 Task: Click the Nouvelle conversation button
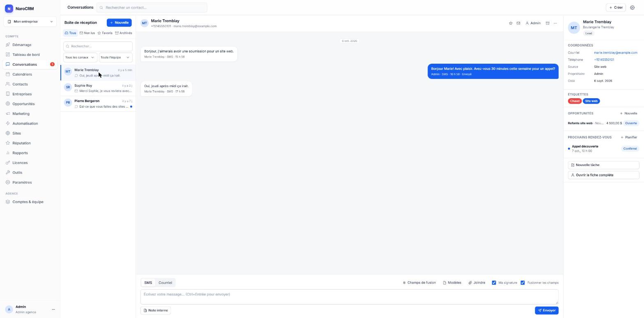pyautogui.click(x=119, y=23)
